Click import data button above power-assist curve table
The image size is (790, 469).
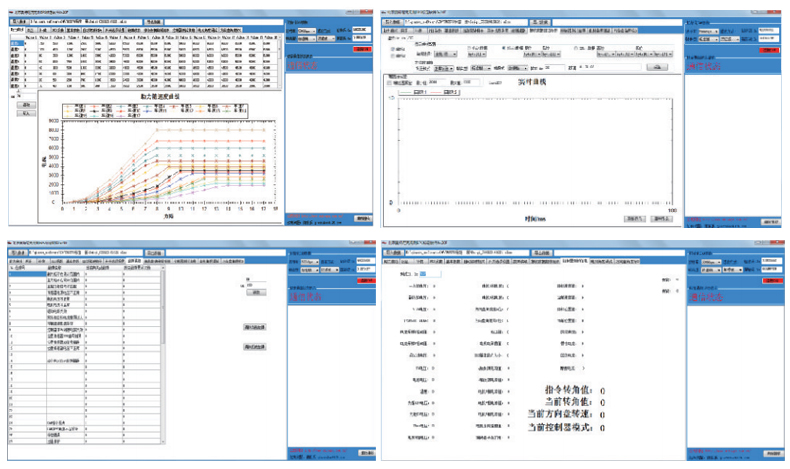(18, 20)
